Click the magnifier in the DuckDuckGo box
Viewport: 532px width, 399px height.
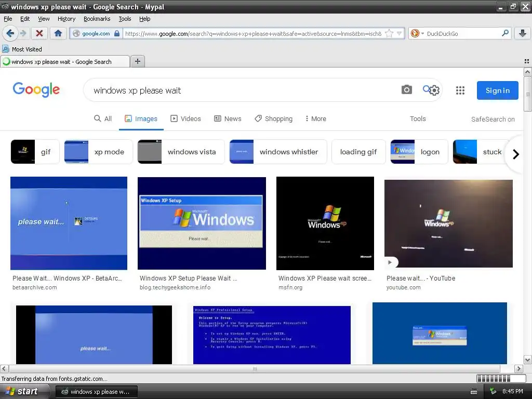505,33
